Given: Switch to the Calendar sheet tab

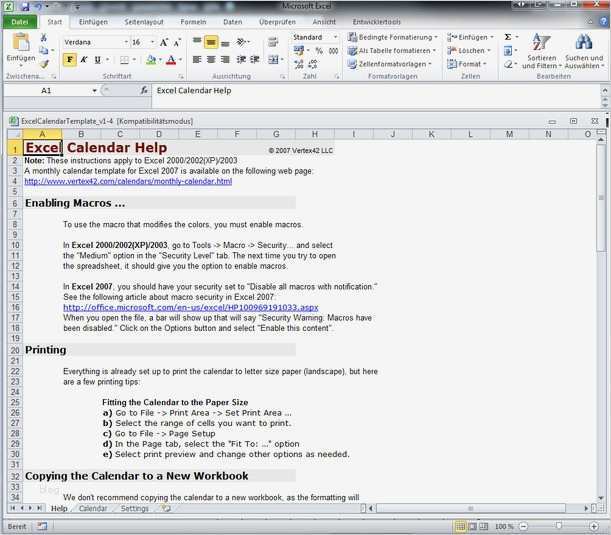Looking at the screenshot, I should [93, 508].
